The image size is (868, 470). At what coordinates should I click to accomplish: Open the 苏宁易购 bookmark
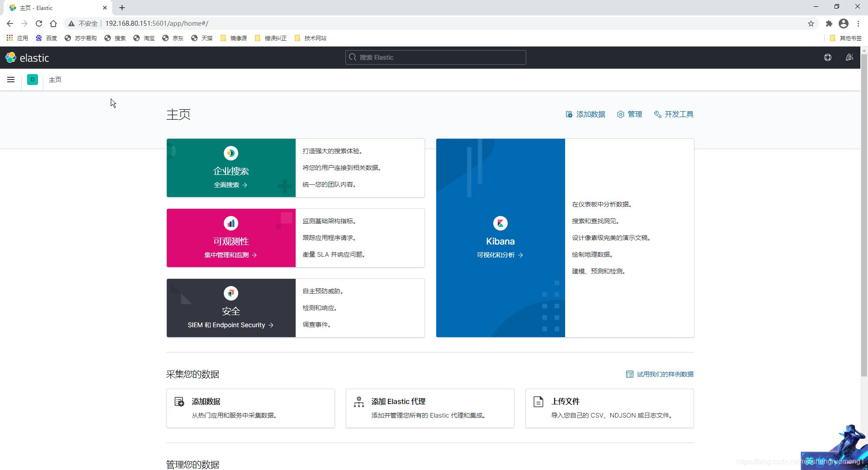80,38
